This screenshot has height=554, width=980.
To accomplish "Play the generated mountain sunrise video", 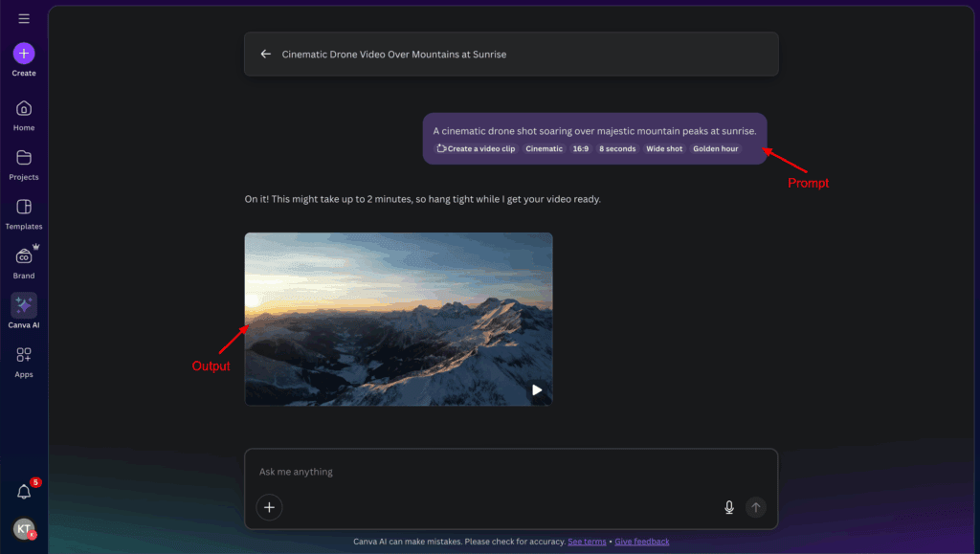I will [x=536, y=389].
